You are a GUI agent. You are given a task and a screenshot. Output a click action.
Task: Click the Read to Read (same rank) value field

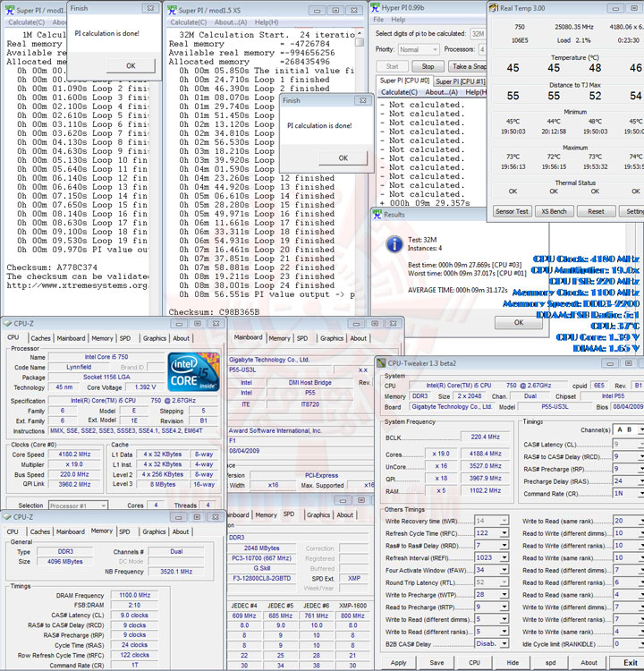point(625,594)
